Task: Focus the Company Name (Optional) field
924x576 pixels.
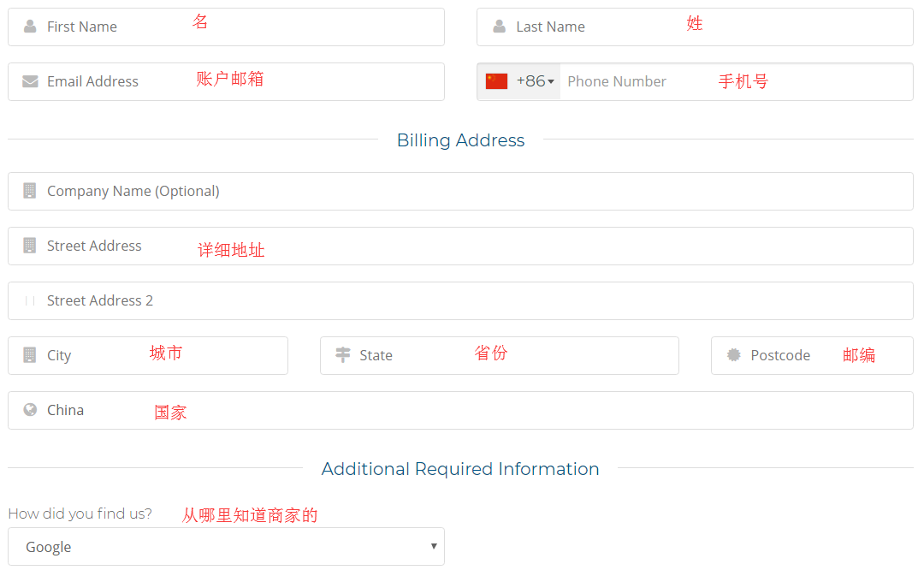Action: (x=461, y=191)
